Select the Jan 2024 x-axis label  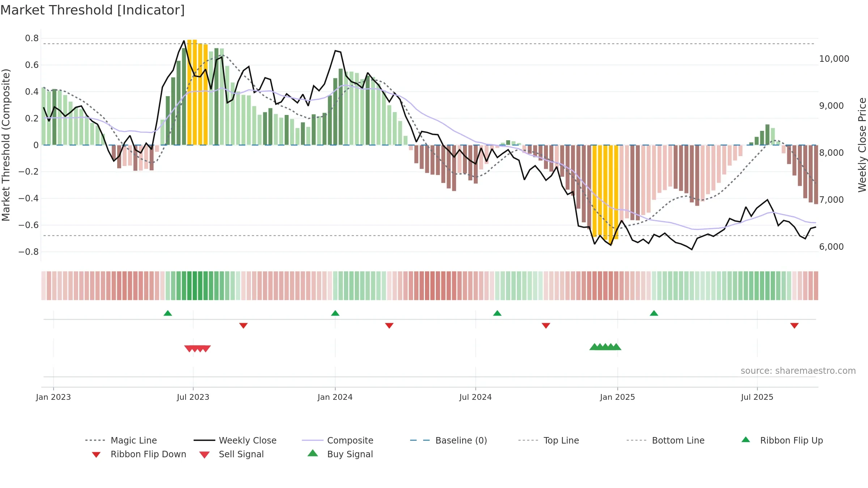[x=335, y=397]
